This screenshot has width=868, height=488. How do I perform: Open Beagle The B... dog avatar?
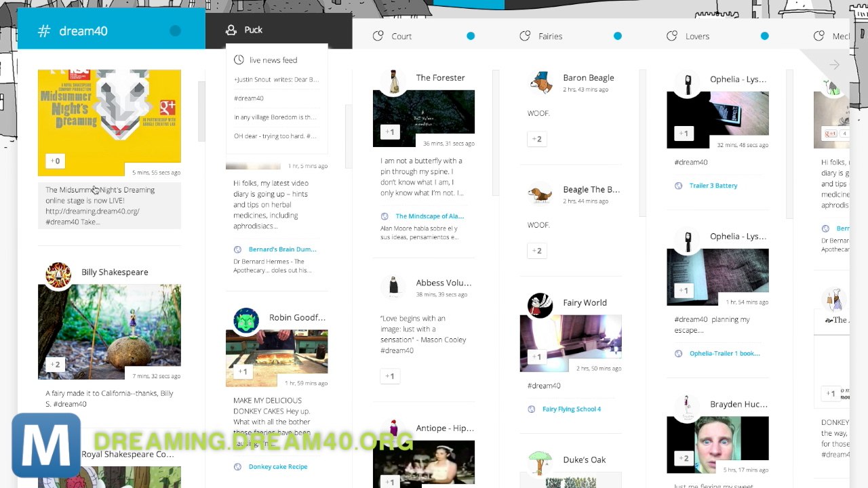coord(540,193)
